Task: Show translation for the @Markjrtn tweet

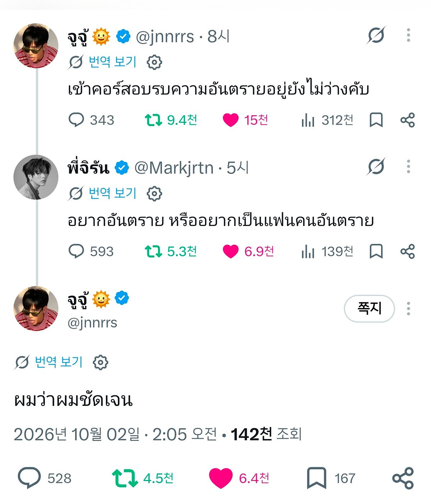Action: tap(112, 193)
